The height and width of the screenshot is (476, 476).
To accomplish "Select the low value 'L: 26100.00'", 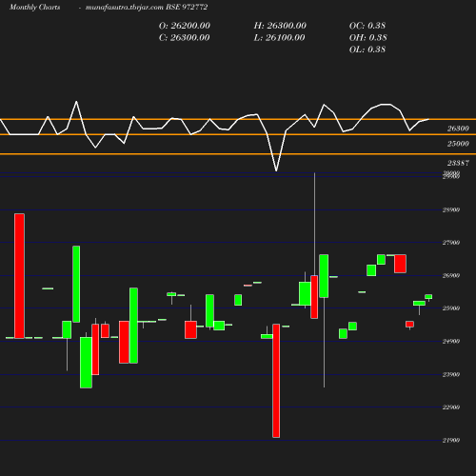I will pos(279,38).
